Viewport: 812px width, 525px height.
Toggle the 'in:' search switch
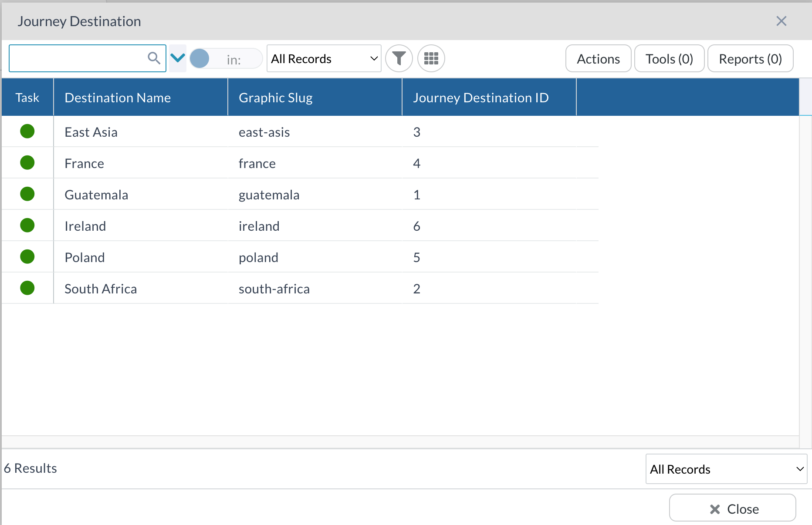pyautogui.click(x=226, y=58)
